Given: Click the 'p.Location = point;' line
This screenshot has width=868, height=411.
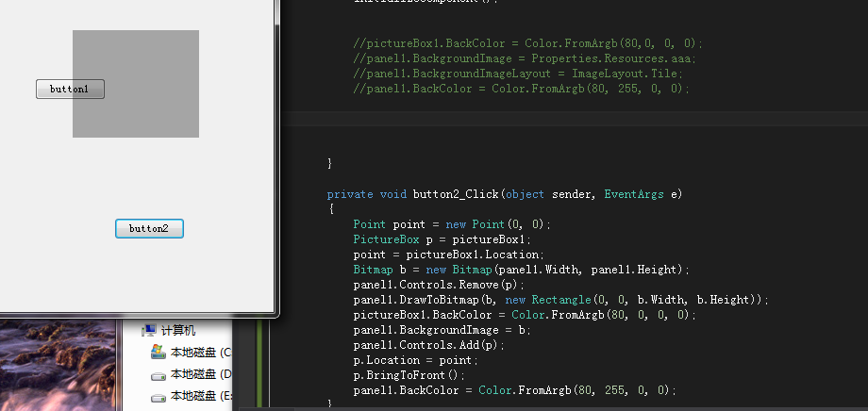Looking at the screenshot, I should coord(416,360).
